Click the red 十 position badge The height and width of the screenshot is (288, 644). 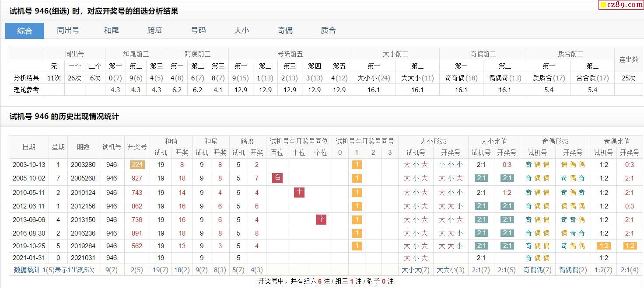pyautogui.click(x=299, y=192)
